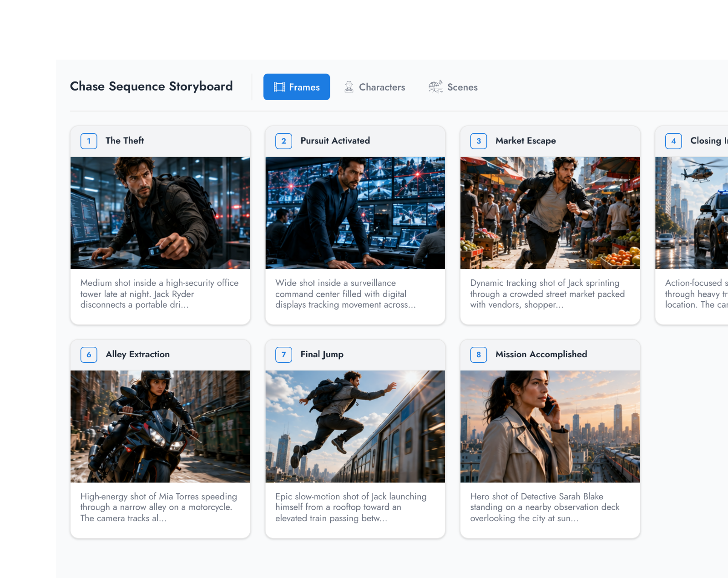The width and height of the screenshot is (728, 578).
Task: Click frame number 8 badge
Action: (479, 355)
